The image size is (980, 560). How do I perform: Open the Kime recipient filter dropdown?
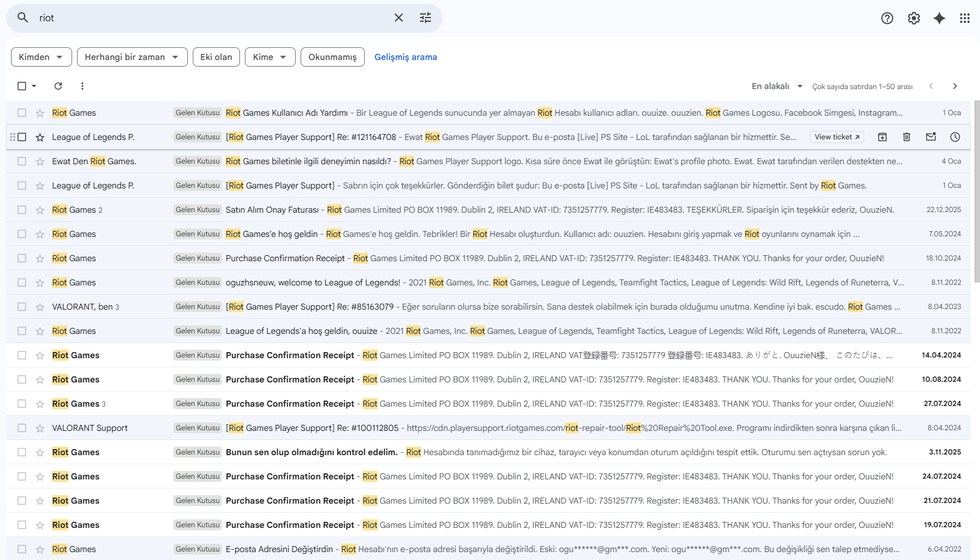click(x=270, y=57)
